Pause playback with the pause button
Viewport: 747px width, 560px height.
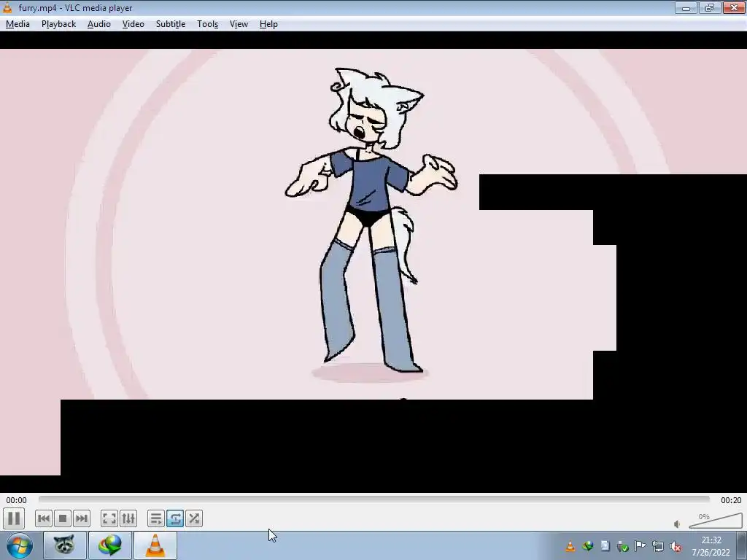14,518
